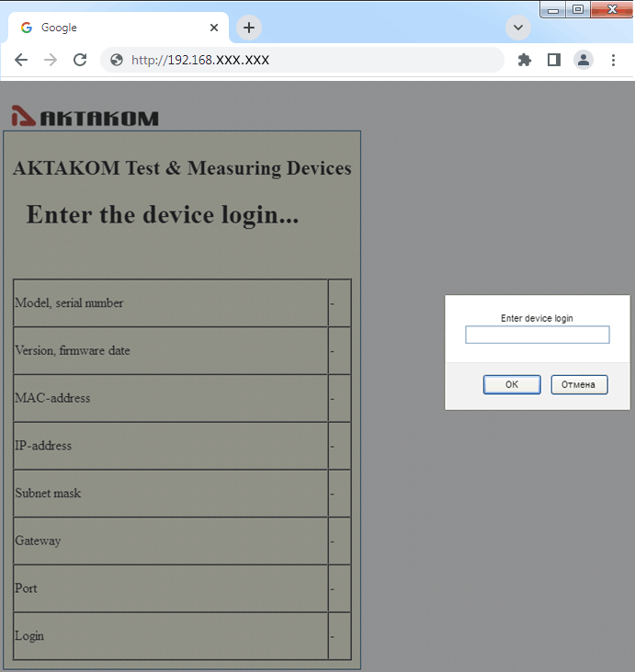Click the Enter device login field

coord(538,335)
